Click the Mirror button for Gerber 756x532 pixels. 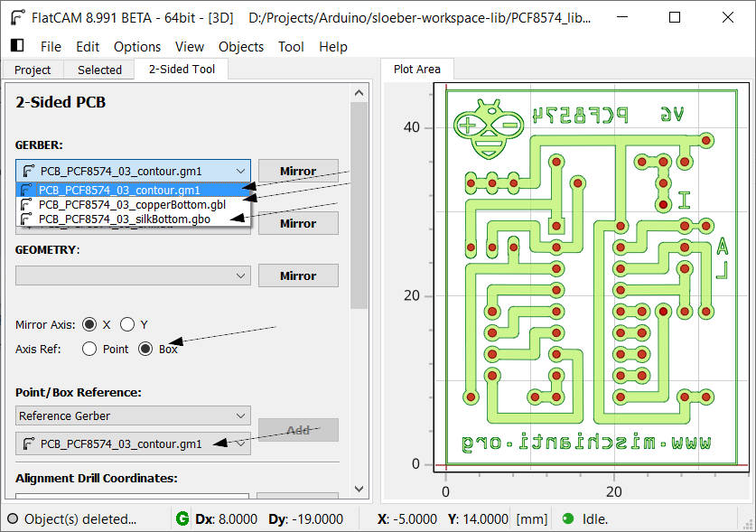tap(298, 171)
